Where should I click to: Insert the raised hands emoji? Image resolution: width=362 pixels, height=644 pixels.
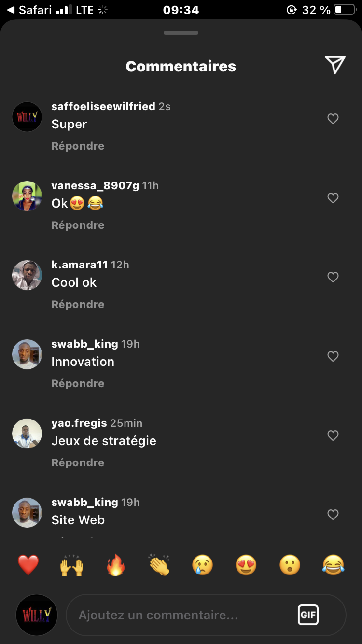[x=71, y=565]
